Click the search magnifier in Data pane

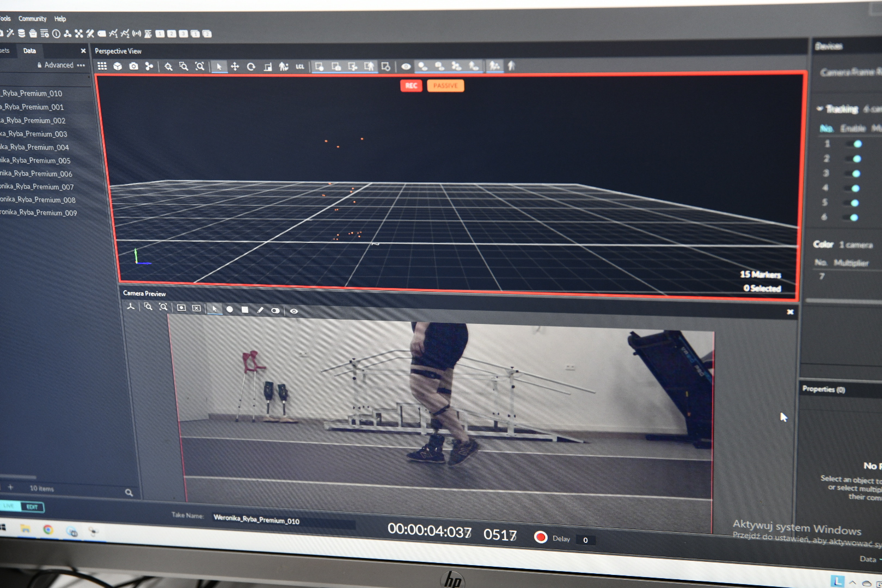(x=129, y=492)
